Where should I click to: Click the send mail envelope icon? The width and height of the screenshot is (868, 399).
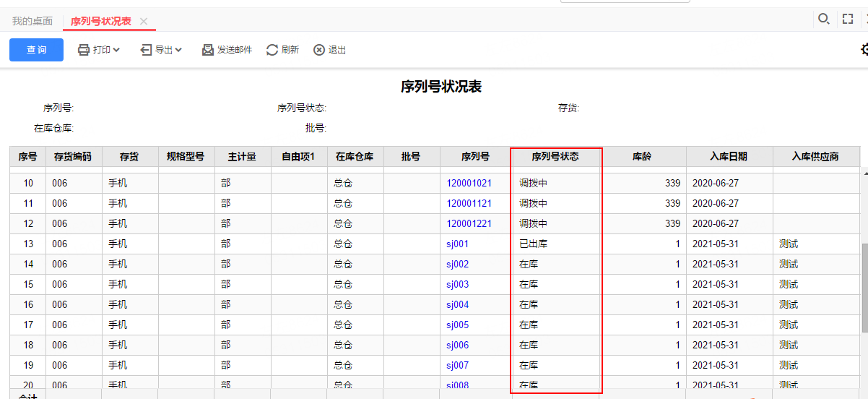(208, 50)
